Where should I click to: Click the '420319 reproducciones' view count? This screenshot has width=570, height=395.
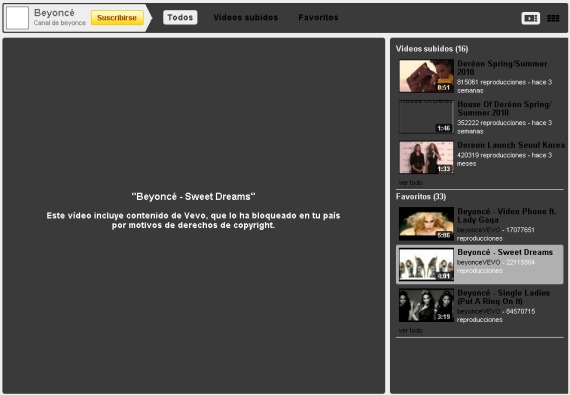point(491,155)
